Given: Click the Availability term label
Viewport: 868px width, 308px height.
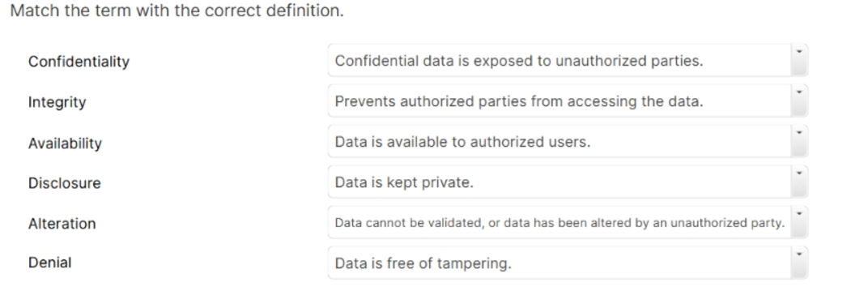Looking at the screenshot, I should pos(65,143).
